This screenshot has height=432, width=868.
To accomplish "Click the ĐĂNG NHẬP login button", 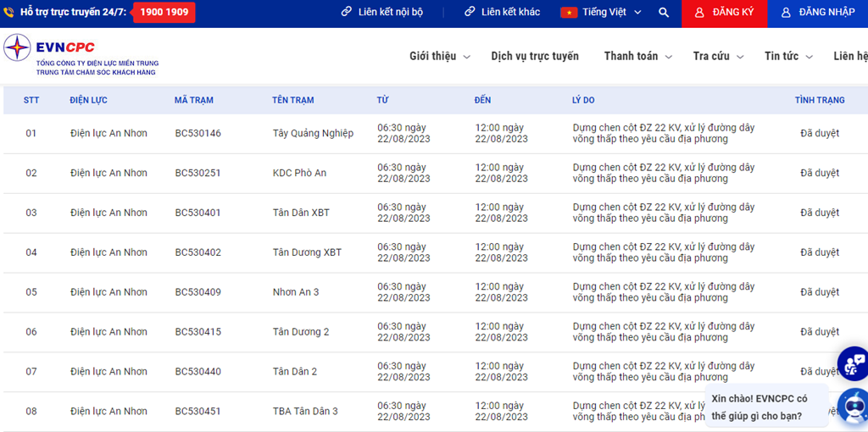I will point(818,14).
